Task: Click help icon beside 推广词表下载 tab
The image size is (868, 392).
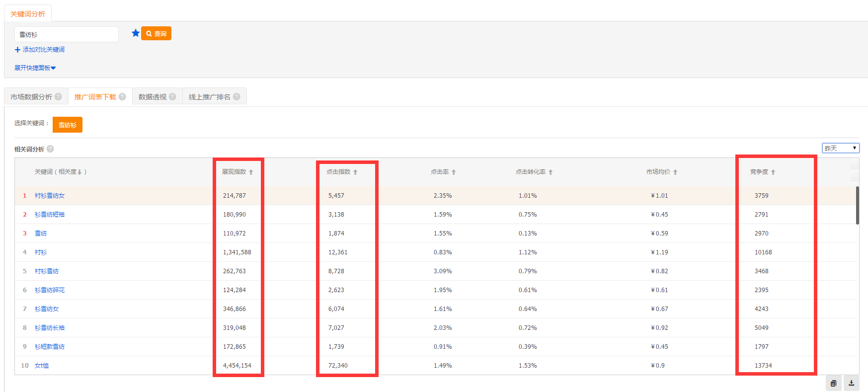Action: [x=122, y=97]
